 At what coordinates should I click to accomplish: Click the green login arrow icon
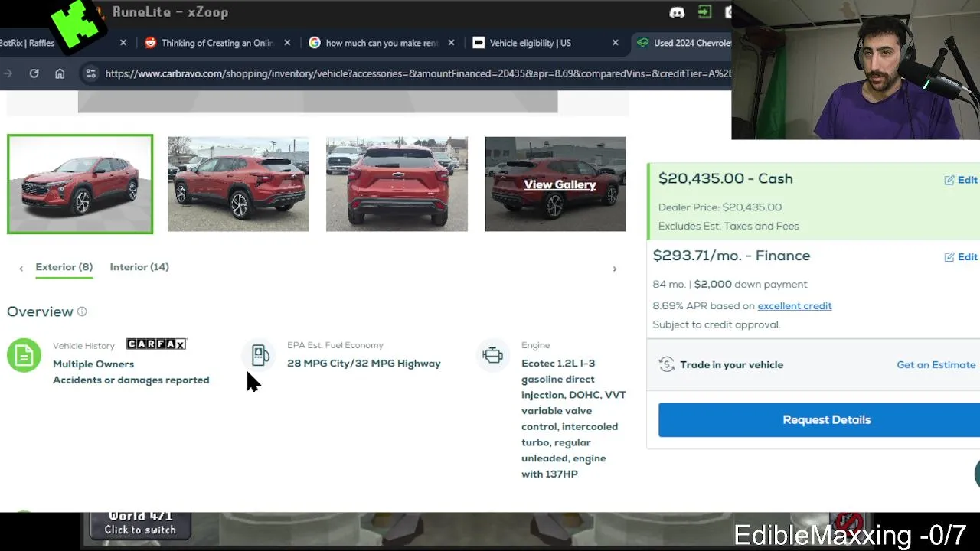[704, 12]
